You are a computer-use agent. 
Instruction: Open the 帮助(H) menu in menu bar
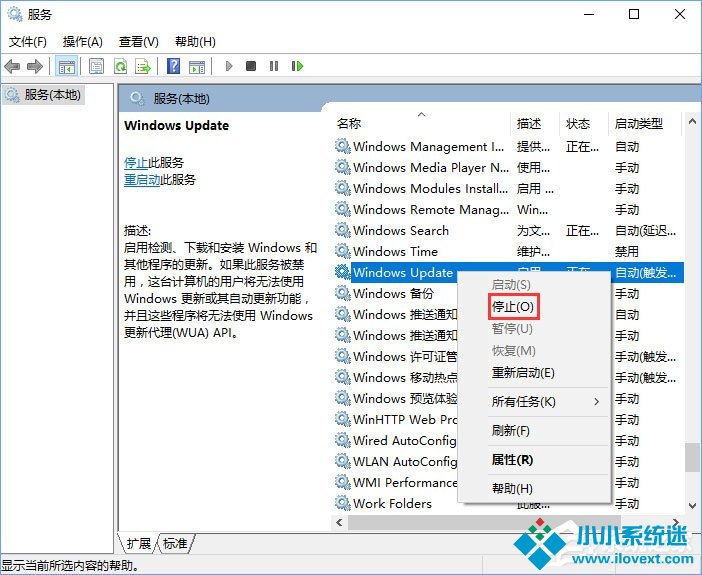pos(195,42)
